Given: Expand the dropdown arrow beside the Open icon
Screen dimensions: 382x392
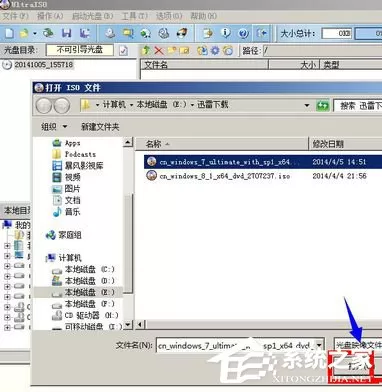Looking at the screenshot, I should (35, 33).
